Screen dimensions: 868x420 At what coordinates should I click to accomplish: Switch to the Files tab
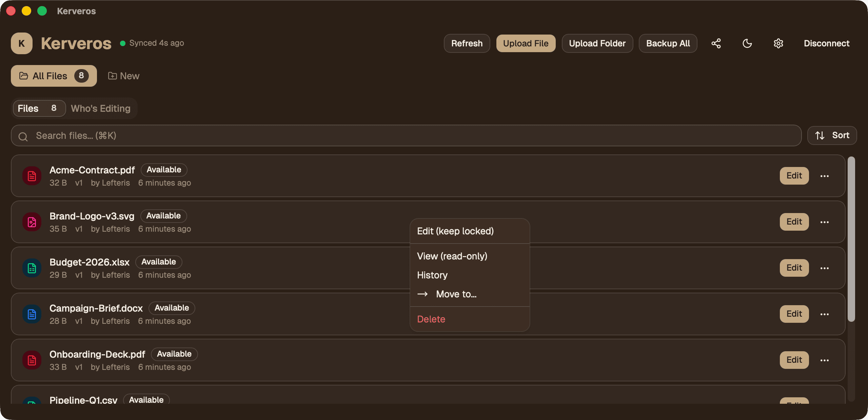[x=39, y=108]
